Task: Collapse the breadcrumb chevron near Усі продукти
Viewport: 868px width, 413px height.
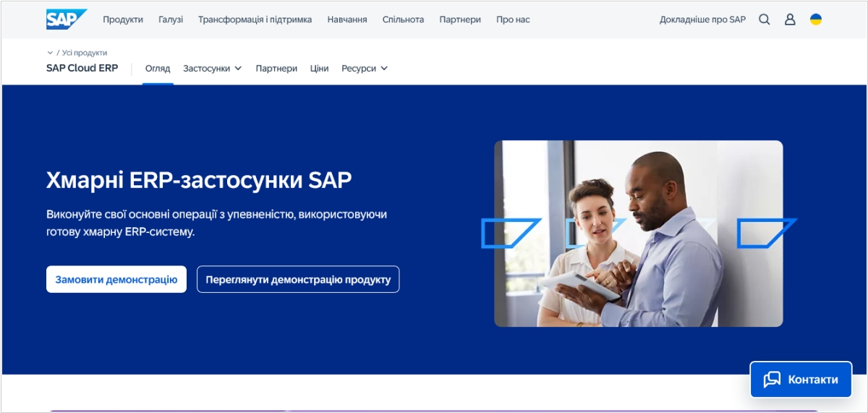Action: click(x=50, y=53)
